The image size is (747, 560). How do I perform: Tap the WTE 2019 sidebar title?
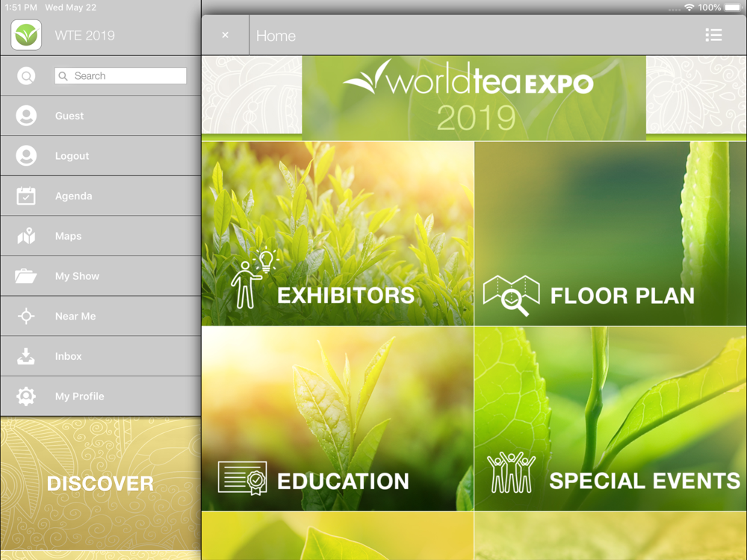point(85,35)
